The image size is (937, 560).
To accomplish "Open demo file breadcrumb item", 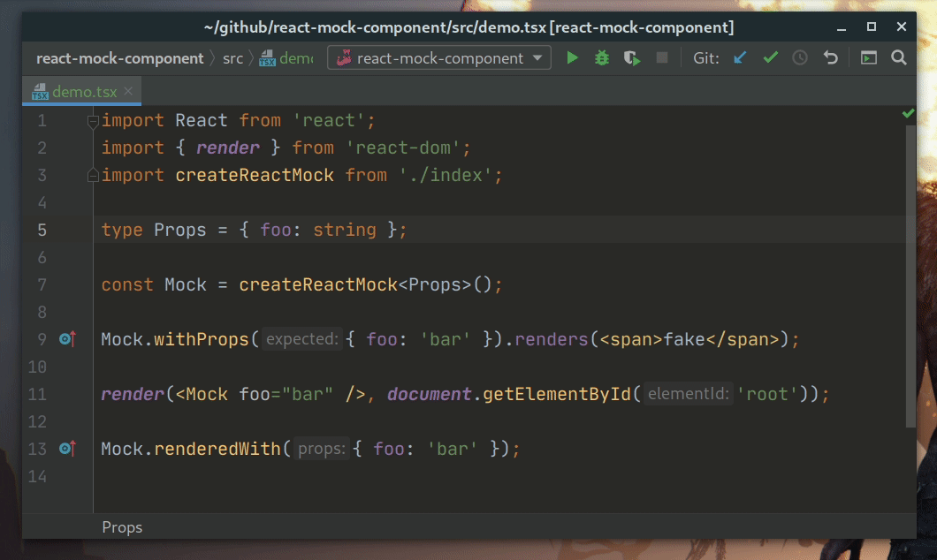I will [x=286, y=58].
